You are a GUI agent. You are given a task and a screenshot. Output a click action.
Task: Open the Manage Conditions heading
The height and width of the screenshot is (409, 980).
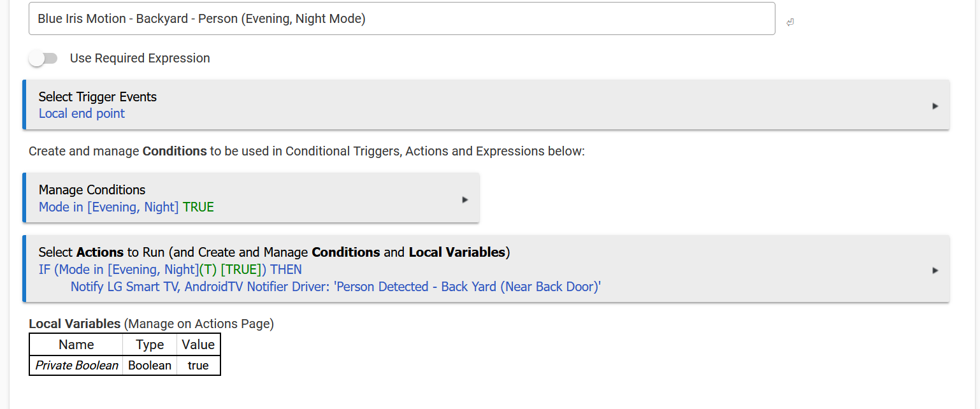[x=92, y=190]
